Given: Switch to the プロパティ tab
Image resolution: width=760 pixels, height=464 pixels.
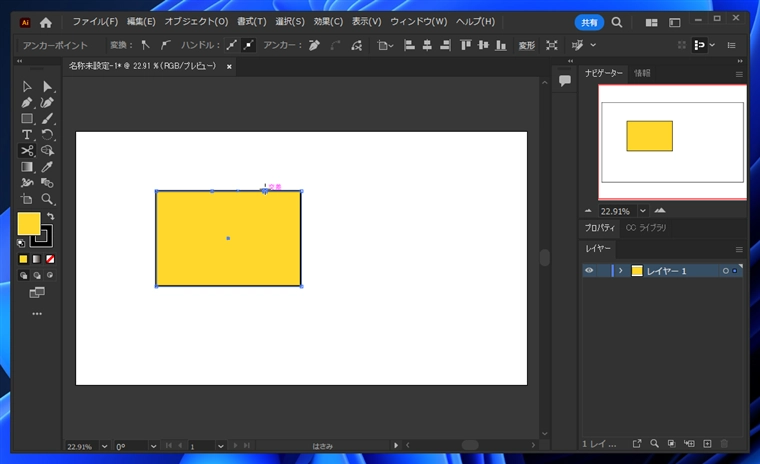Looking at the screenshot, I should (x=600, y=227).
